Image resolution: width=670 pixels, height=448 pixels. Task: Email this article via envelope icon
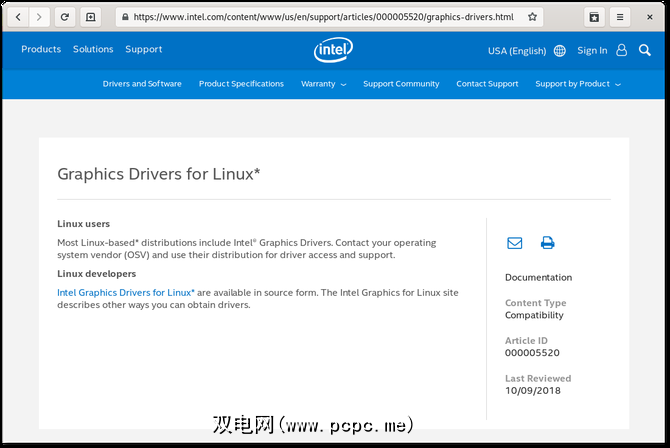(514, 243)
